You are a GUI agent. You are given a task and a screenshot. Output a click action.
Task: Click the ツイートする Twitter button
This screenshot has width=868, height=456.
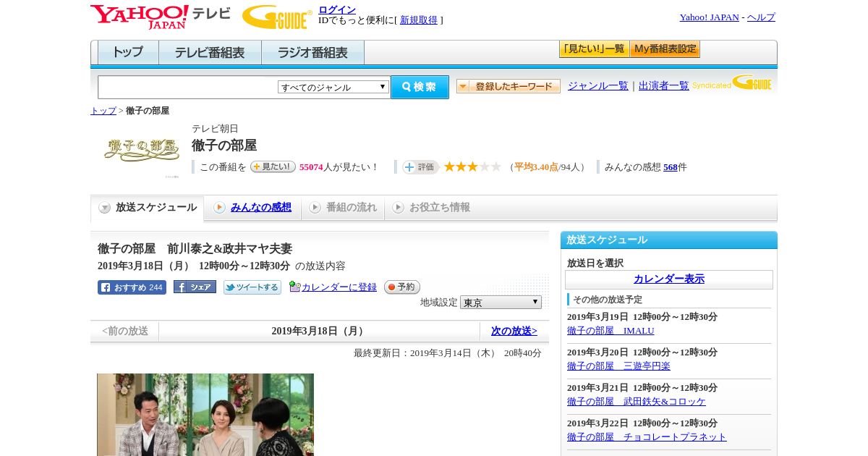coord(252,287)
